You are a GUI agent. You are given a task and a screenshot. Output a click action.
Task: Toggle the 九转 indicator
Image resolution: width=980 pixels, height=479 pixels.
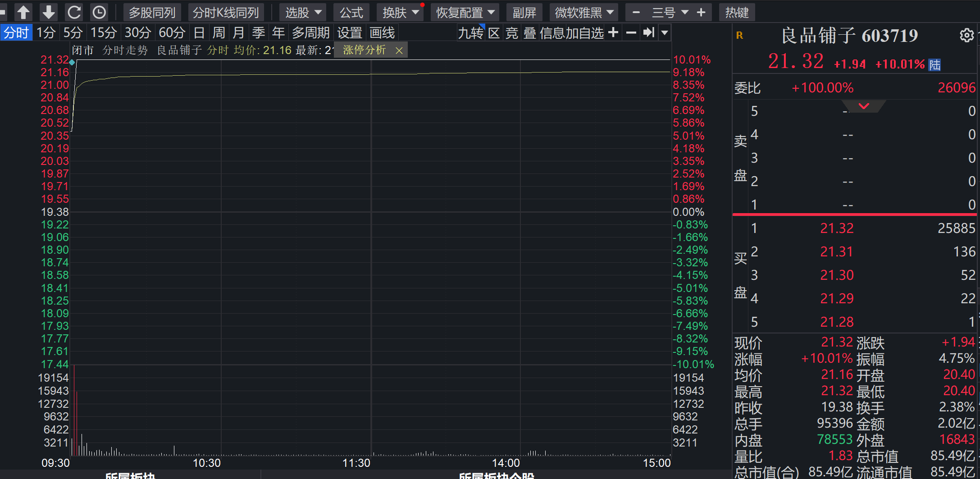470,33
